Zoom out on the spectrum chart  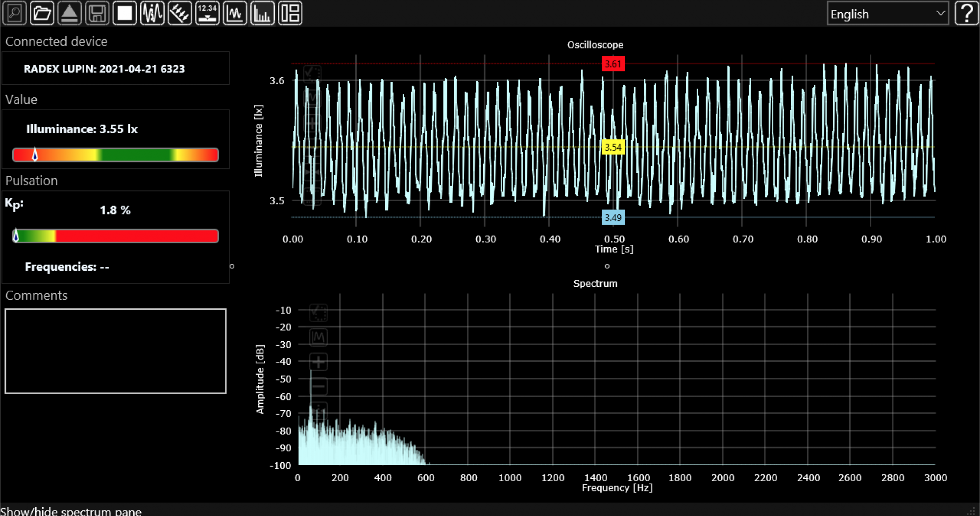(x=318, y=387)
